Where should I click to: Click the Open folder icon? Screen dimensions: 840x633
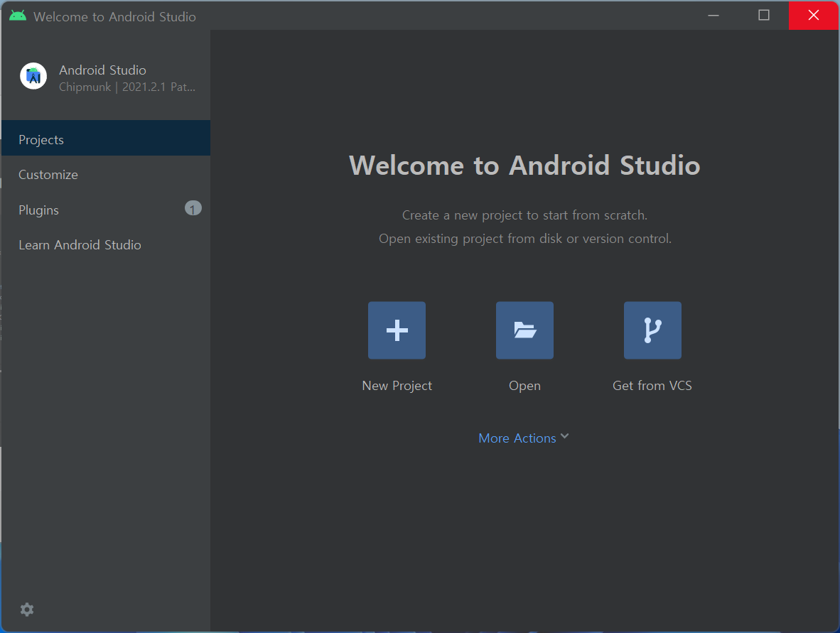(x=524, y=330)
